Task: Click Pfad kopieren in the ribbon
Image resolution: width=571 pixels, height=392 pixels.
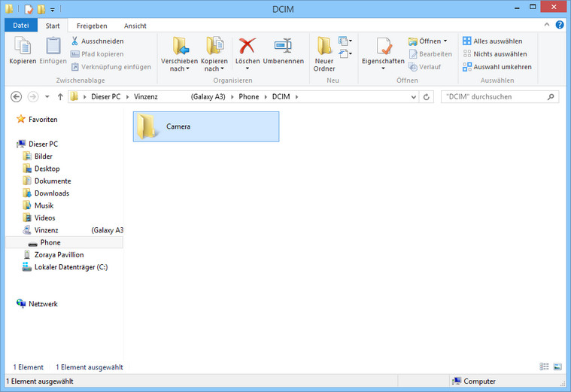Action: coord(97,54)
